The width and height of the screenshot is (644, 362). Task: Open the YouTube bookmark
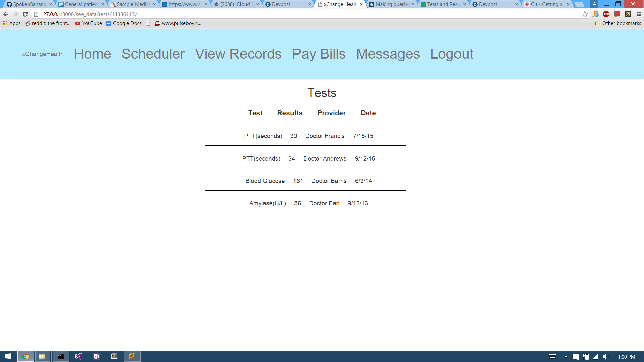[89, 23]
